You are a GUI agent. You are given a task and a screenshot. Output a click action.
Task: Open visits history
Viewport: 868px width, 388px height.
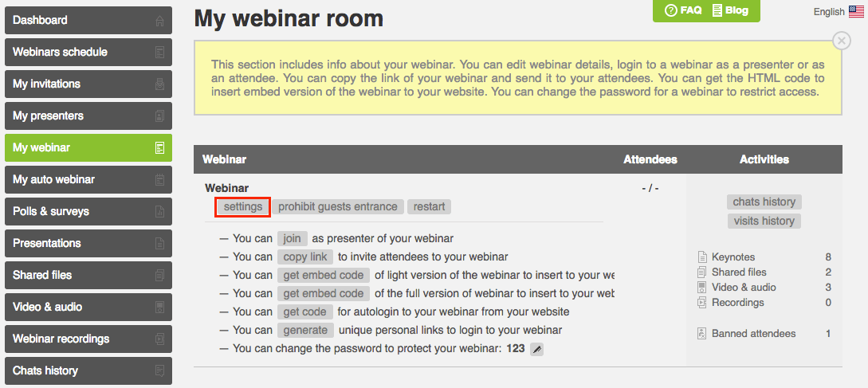tap(764, 221)
